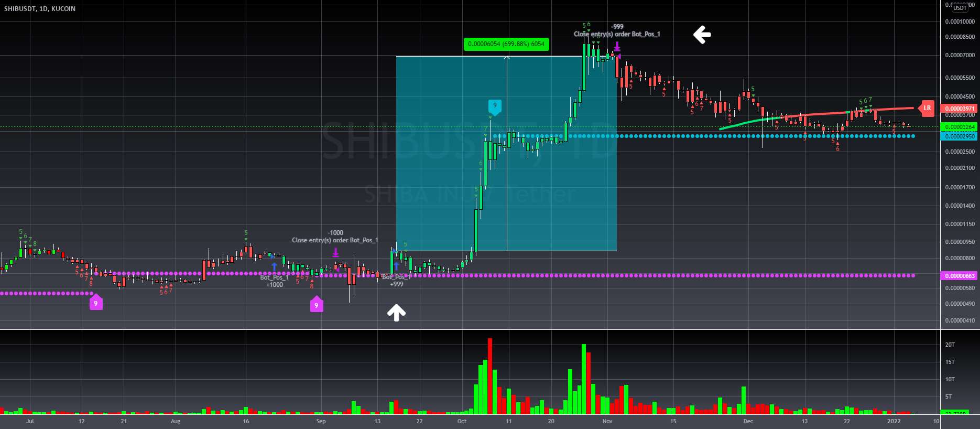Image resolution: width=980 pixels, height=429 pixels.
Task: Click the 20T volume axis label
Action: coord(950,345)
